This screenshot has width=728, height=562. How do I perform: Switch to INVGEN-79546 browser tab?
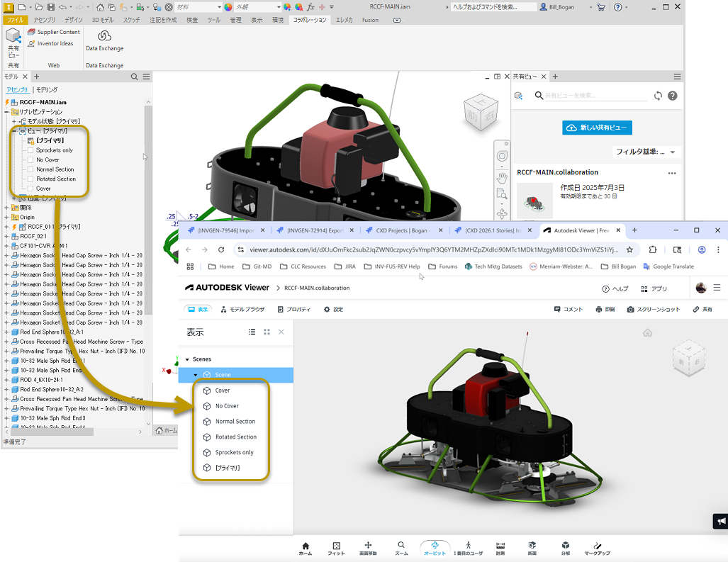225,230
